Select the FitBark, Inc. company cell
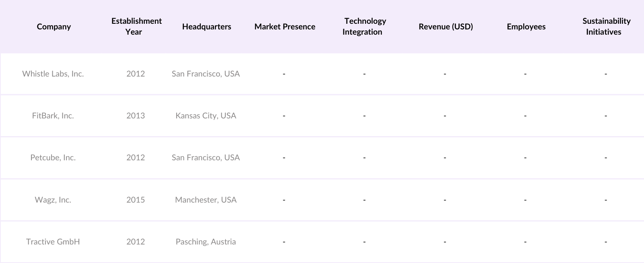 point(53,116)
